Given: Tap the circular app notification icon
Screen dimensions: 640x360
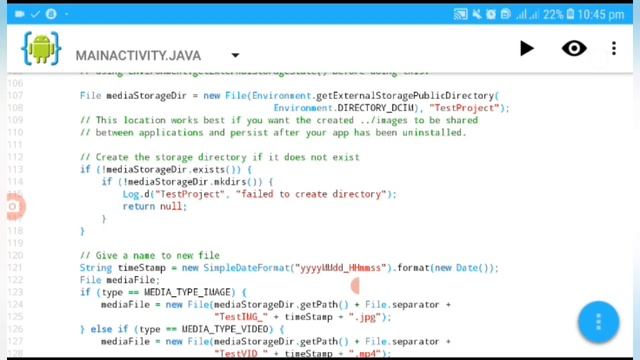Looking at the screenshot, I should coord(51,14).
